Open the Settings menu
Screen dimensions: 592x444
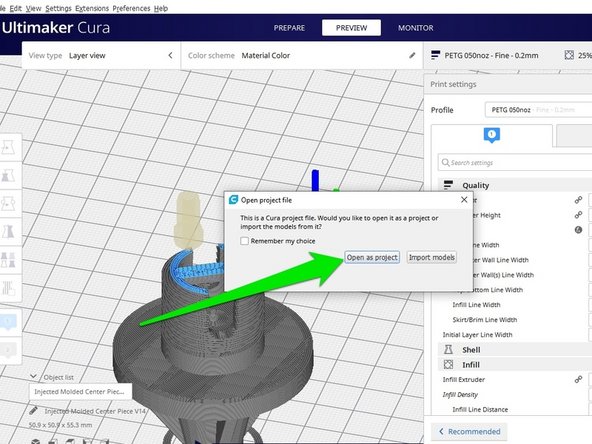coord(59,8)
